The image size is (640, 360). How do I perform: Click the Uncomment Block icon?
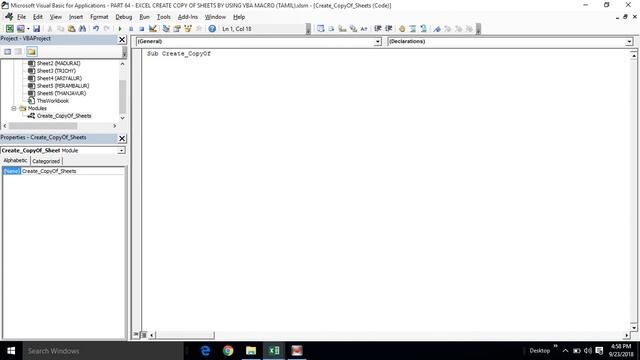423,29
